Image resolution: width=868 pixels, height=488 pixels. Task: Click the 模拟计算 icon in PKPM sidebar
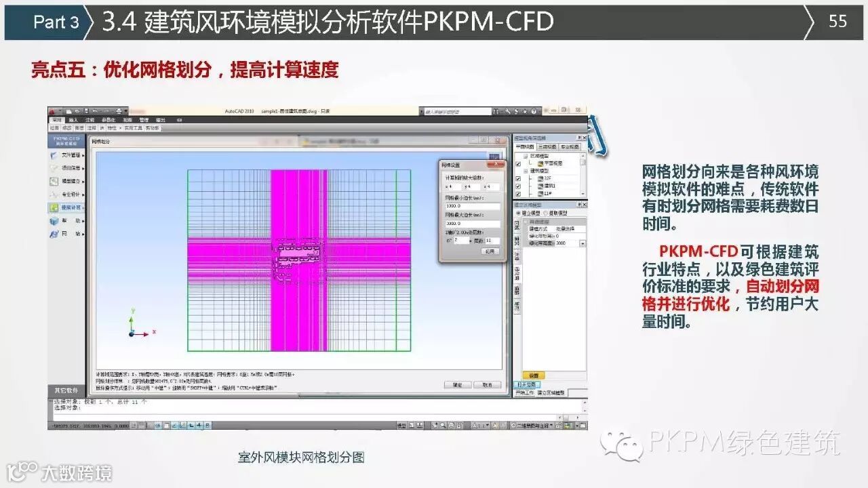pyautogui.click(x=54, y=207)
